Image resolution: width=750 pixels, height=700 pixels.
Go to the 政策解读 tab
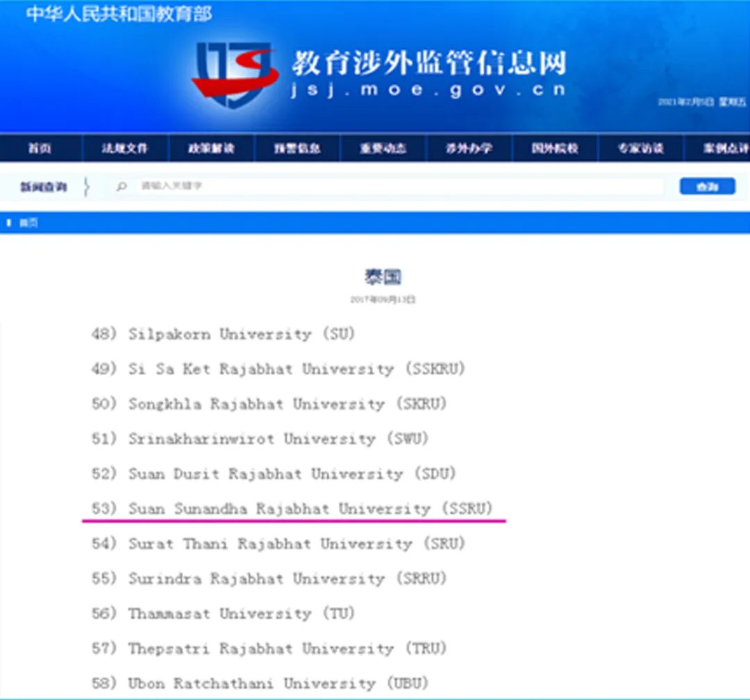point(211,149)
